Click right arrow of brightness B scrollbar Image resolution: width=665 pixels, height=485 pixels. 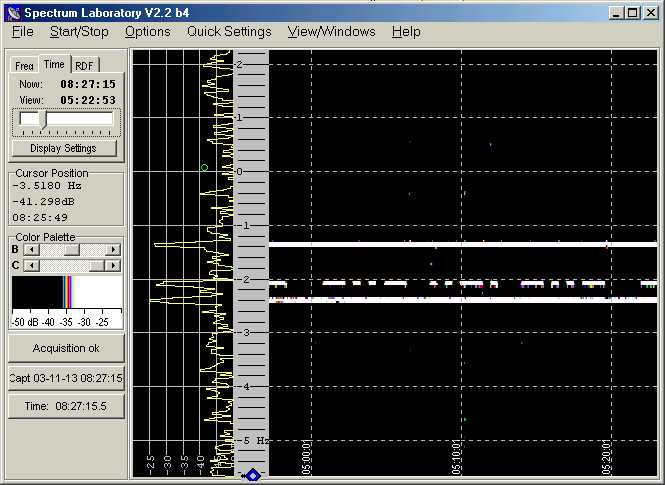pos(113,250)
